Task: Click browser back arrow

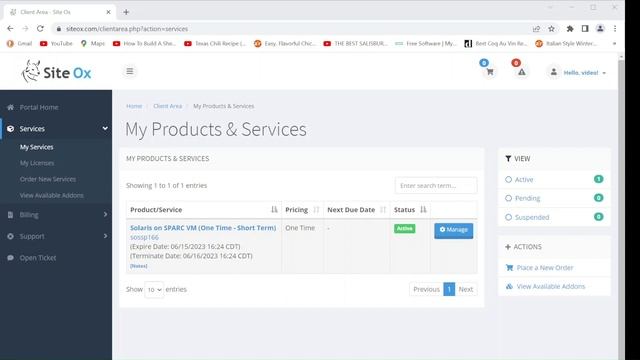Action: pos(10,29)
